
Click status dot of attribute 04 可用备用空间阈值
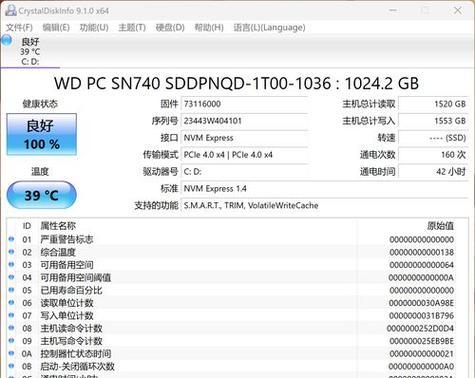[x=11, y=277]
